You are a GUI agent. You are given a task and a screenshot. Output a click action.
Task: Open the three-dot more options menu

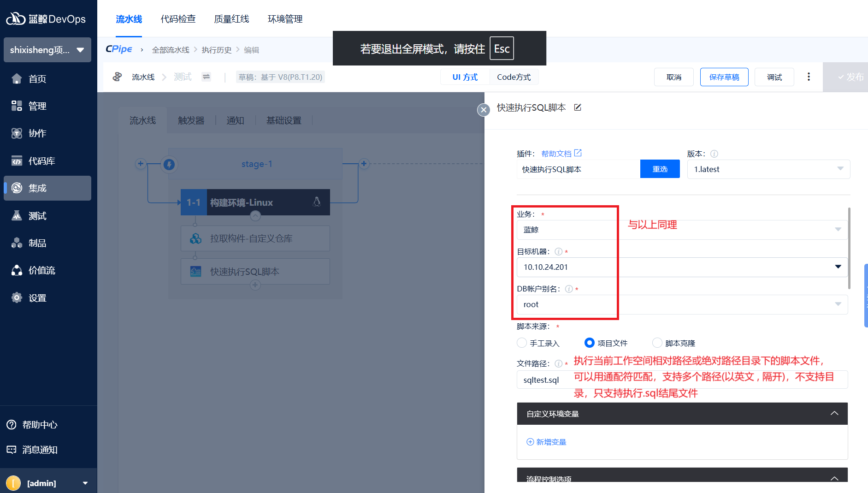(809, 77)
